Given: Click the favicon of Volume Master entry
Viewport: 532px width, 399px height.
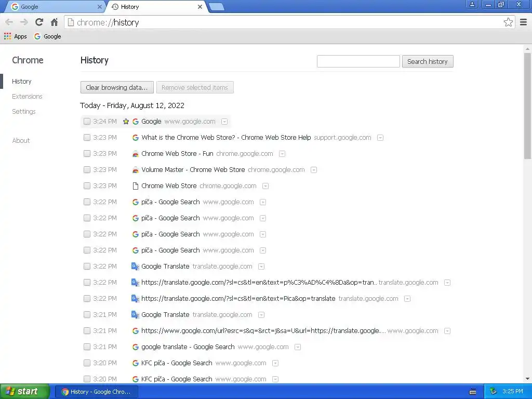Looking at the screenshot, I should [136, 170].
